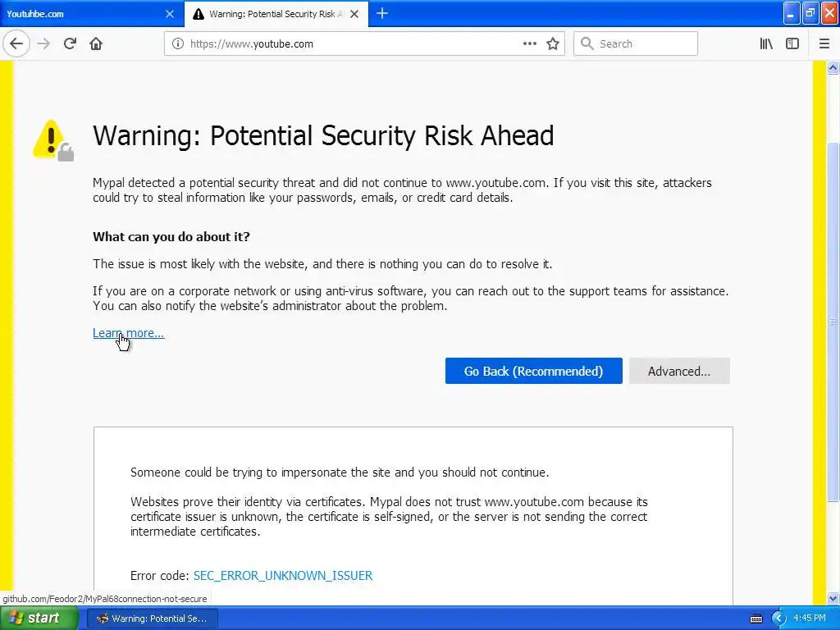Open the Library icon
This screenshot has width=840, height=630.
point(766,43)
